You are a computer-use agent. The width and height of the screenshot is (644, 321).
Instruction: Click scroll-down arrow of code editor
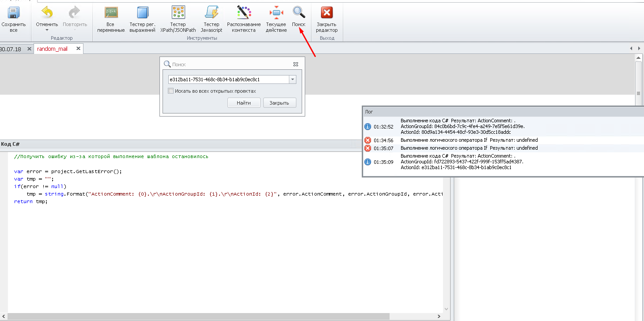coord(446,310)
